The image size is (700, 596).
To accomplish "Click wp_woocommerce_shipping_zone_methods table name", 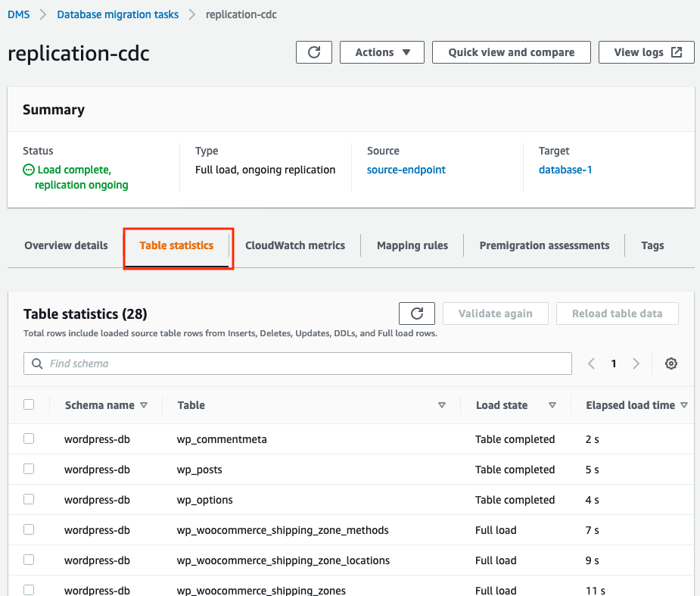I will click(x=282, y=530).
